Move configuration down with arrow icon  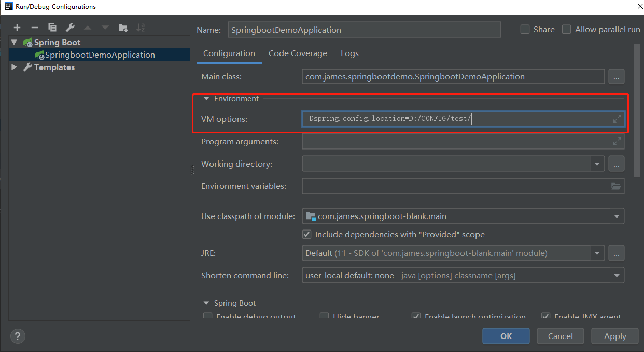pos(105,28)
